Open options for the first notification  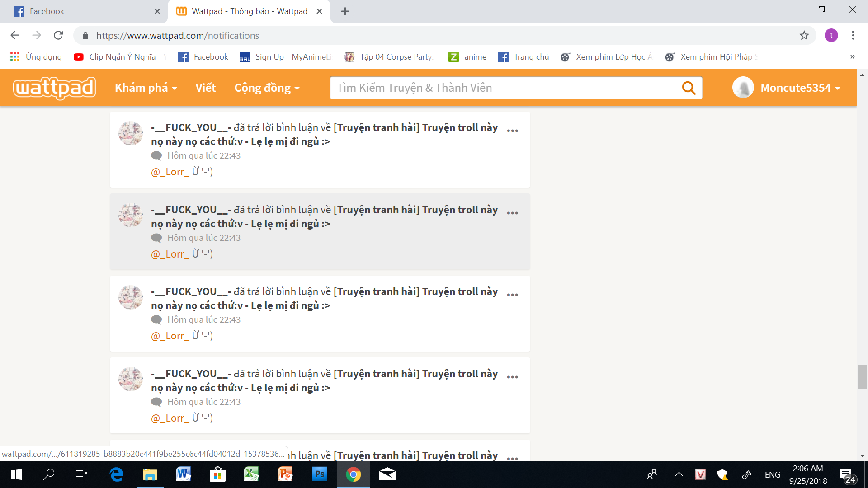point(512,131)
